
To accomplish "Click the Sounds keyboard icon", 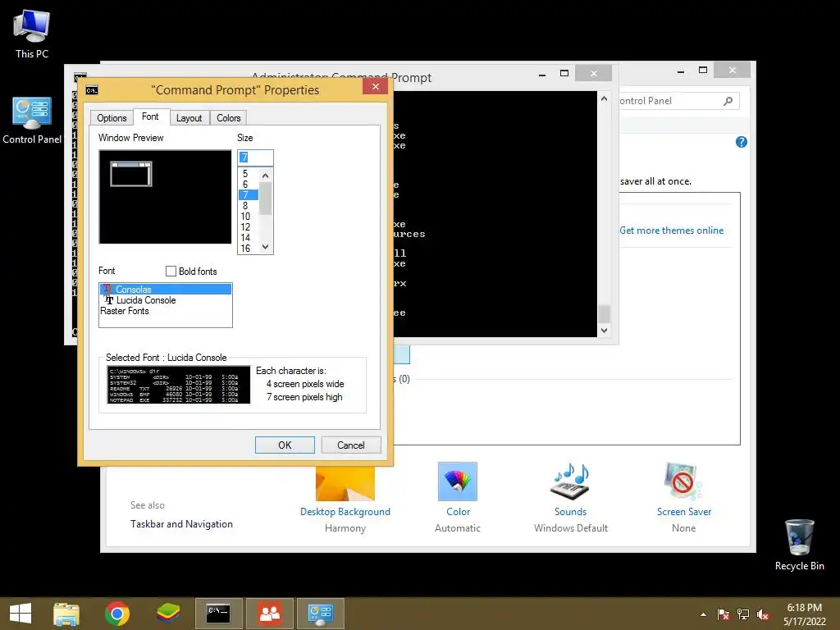I will point(570,482).
